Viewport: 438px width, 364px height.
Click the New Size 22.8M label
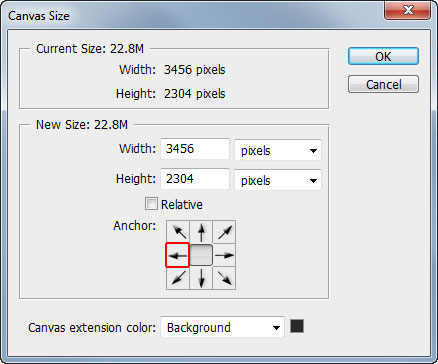click(x=82, y=125)
